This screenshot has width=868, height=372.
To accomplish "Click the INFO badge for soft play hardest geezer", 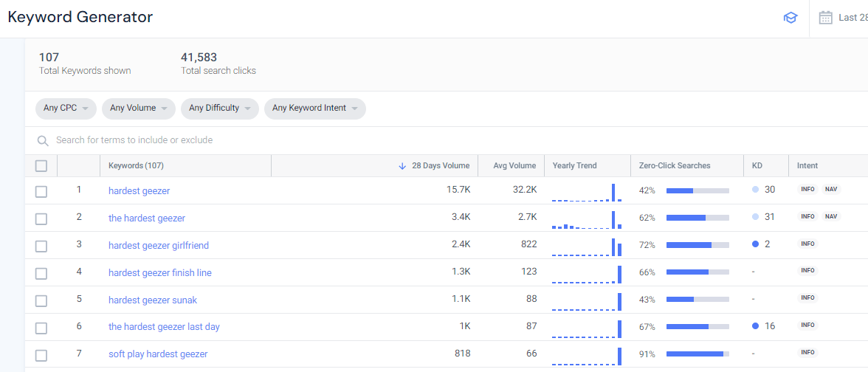I will [x=807, y=352].
